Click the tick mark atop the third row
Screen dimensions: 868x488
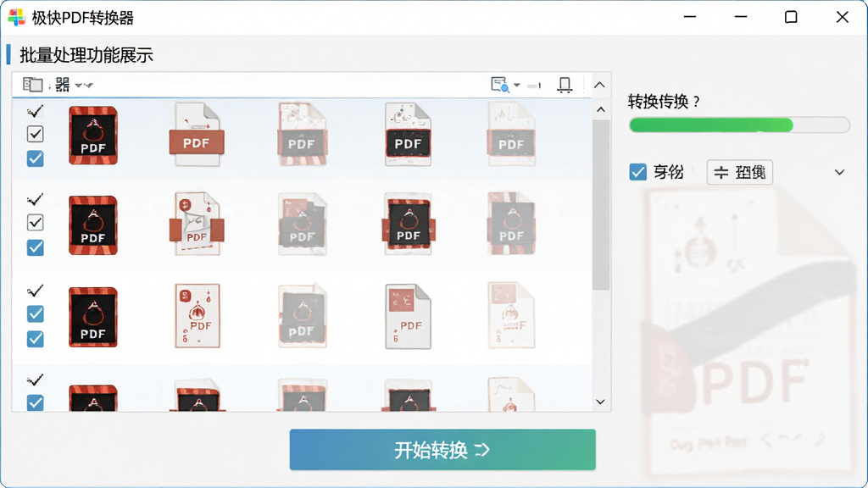35,291
